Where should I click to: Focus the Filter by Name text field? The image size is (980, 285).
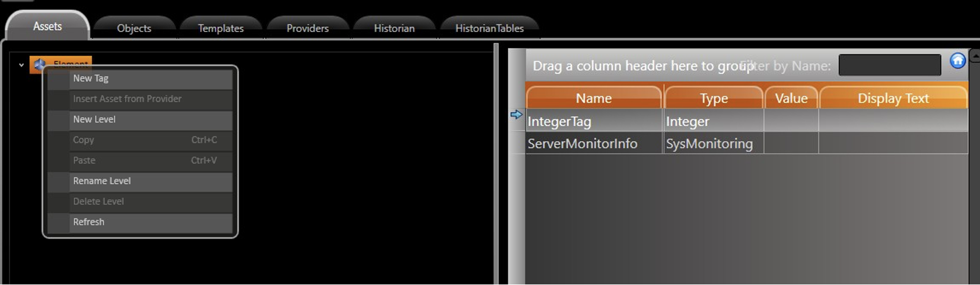click(x=889, y=65)
